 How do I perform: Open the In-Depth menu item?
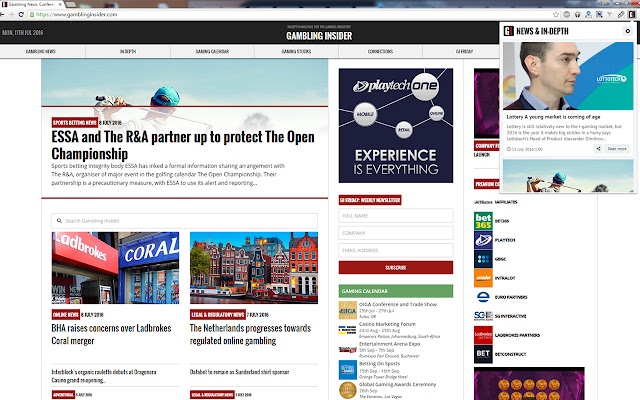pos(128,51)
